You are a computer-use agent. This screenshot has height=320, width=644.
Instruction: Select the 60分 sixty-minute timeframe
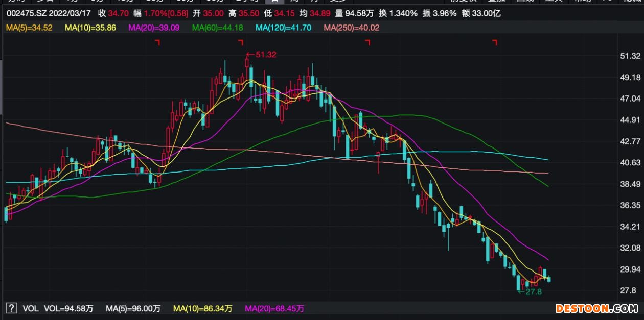(186, 2)
